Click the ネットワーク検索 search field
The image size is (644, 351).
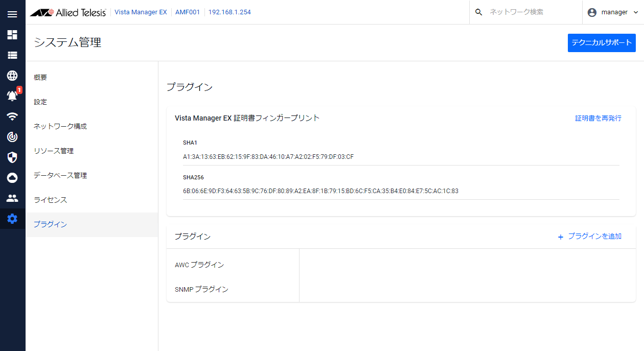pyautogui.click(x=532, y=12)
